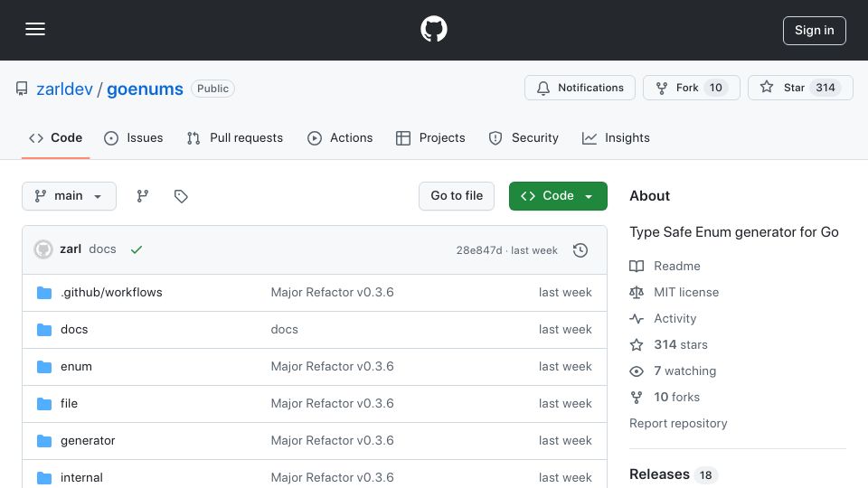This screenshot has height=488, width=868.
Task: Open Major Refactor commit in file row
Action: coord(332,403)
